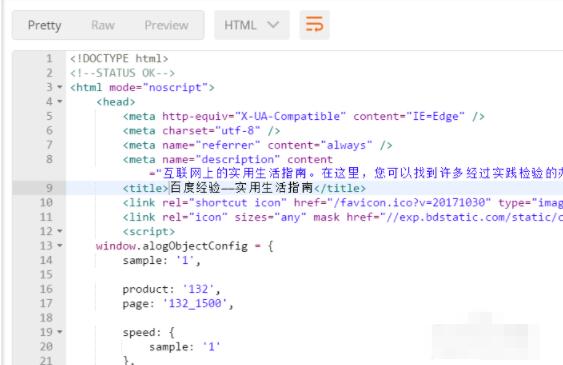Image resolution: width=563 pixels, height=365 pixels.
Task: Click the link rel="icon" sizes line
Action: coord(343,217)
